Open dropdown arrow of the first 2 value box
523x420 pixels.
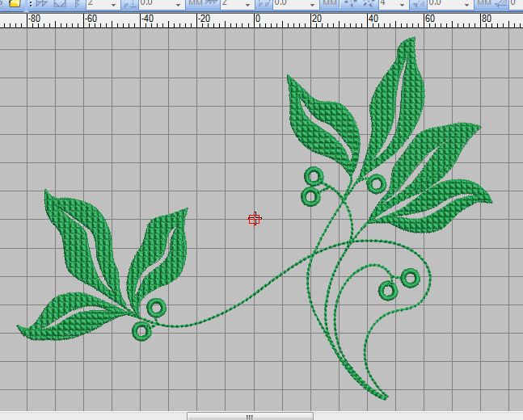pyautogui.click(x=114, y=5)
